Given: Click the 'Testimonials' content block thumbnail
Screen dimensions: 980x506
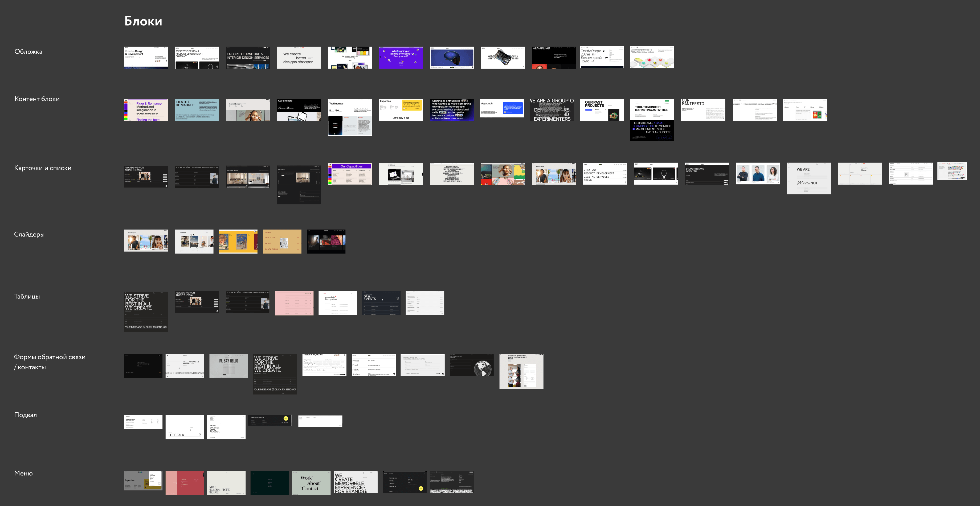Looking at the screenshot, I should [x=350, y=117].
